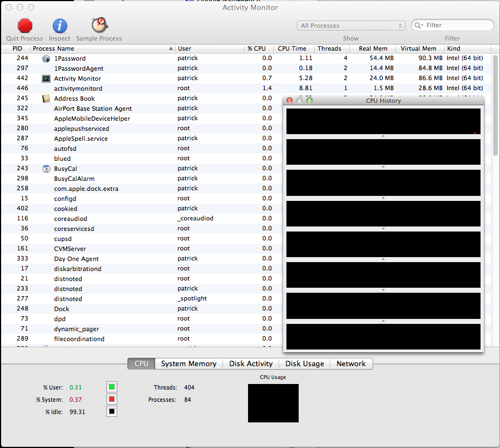
Task: Click the CPU Usage graph box
Action: pos(273,403)
